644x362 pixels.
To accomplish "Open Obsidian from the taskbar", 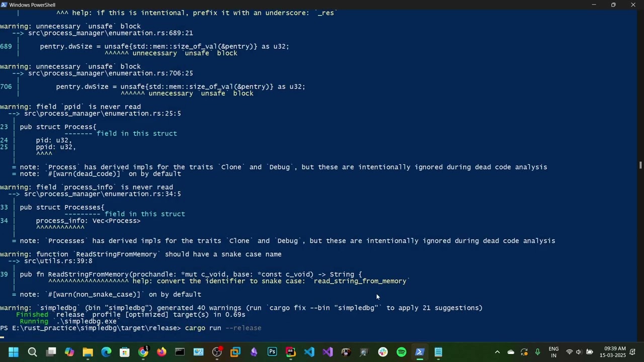I will [x=254, y=352].
